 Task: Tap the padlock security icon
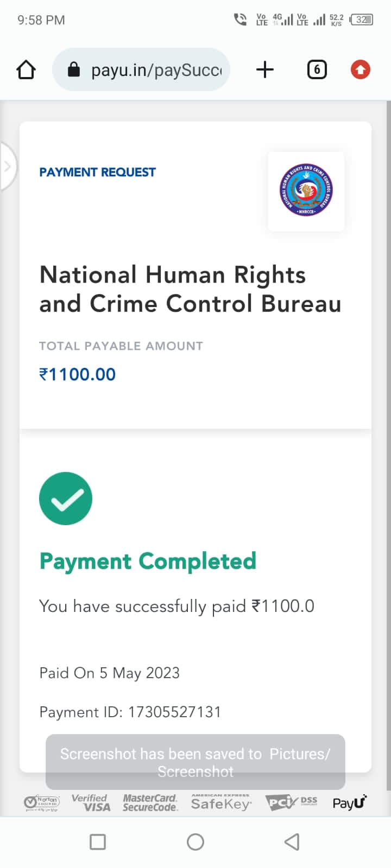pos(74,70)
